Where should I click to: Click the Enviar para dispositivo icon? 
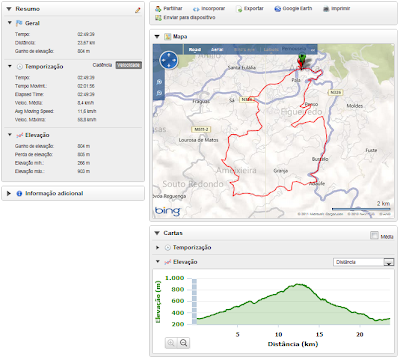pyautogui.click(x=158, y=17)
